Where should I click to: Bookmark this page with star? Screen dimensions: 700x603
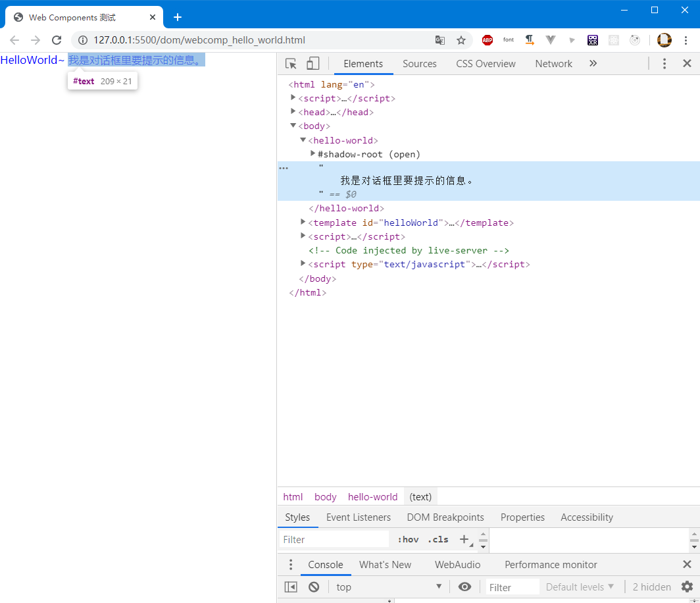461,40
